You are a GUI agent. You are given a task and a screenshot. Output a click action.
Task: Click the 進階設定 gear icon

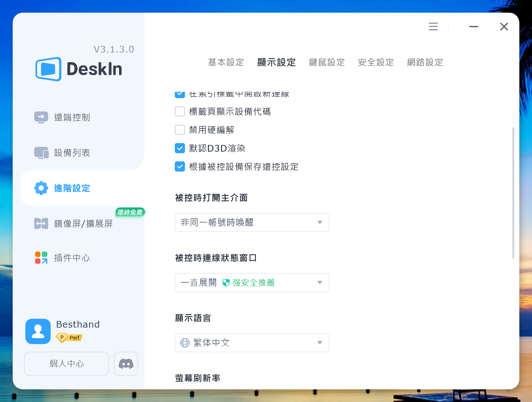[41, 188]
